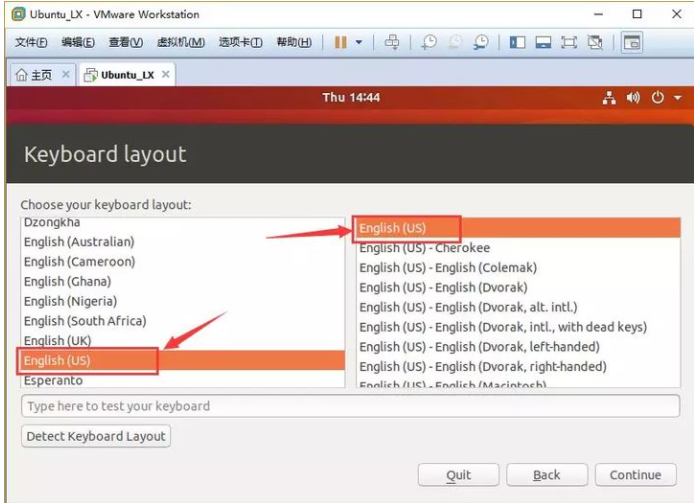Click the keyboard test input field

(x=349, y=406)
